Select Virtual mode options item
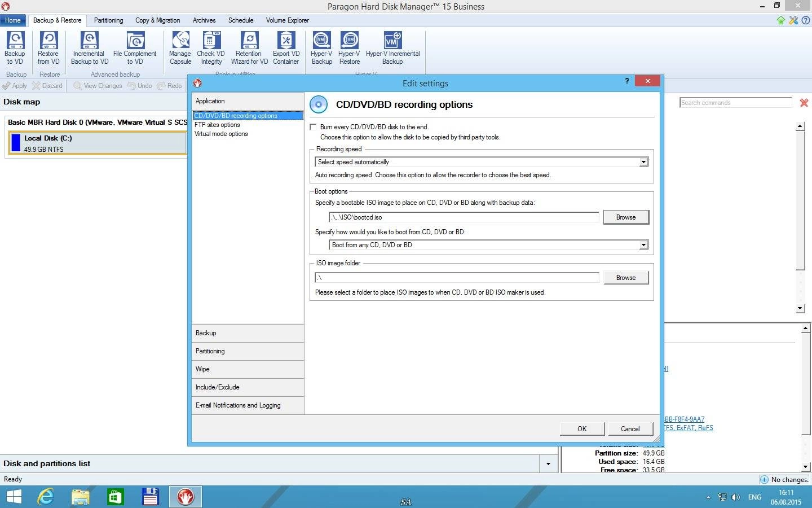 click(x=221, y=134)
